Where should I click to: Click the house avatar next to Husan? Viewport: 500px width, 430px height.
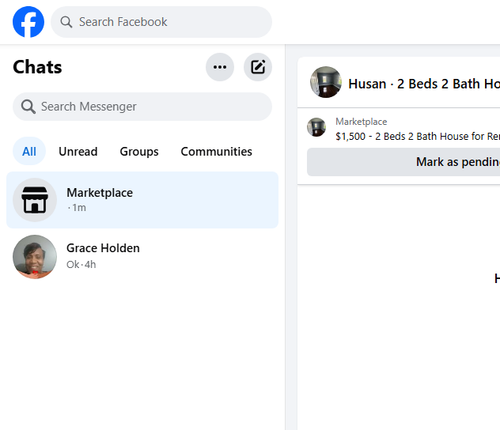coord(326,82)
